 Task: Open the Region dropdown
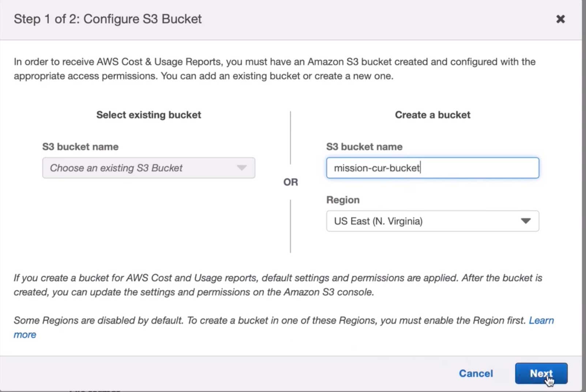[x=432, y=221]
